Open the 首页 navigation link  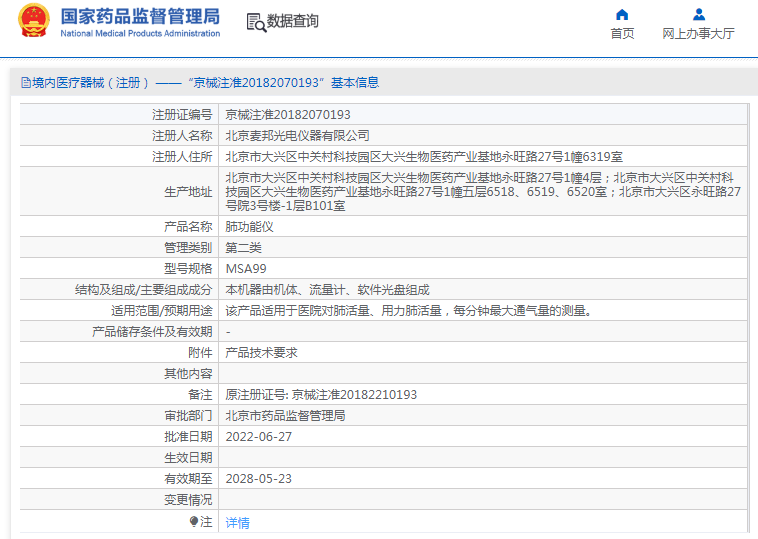[622, 33]
